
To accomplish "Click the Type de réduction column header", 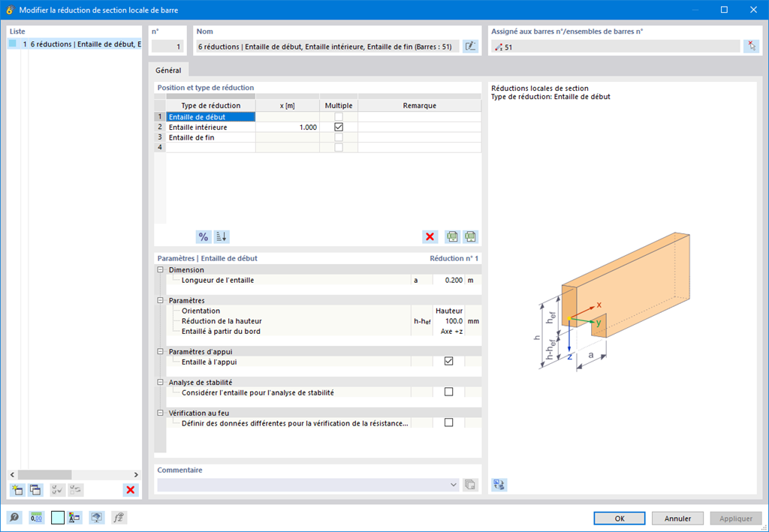I will 211,106.
